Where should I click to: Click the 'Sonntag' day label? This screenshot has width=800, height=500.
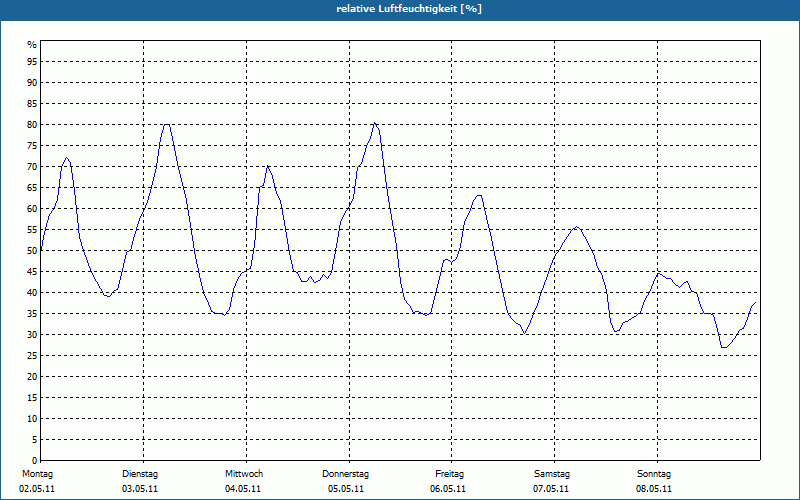coord(654,474)
